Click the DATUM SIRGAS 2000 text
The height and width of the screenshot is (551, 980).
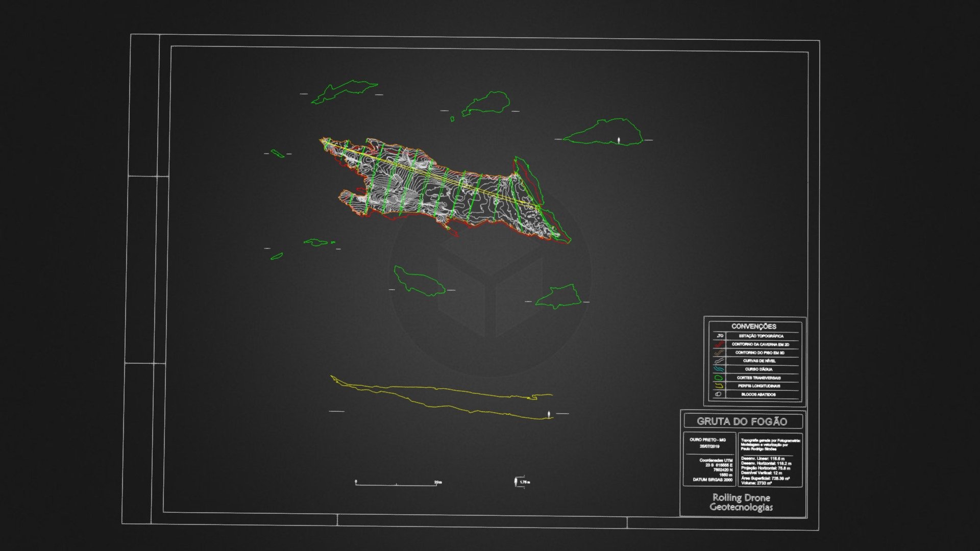click(x=713, y=480)
